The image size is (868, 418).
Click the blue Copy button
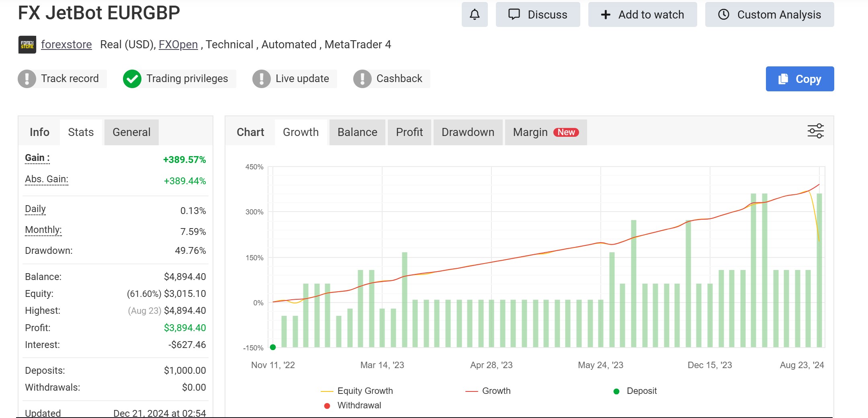(x=799, y=79)
